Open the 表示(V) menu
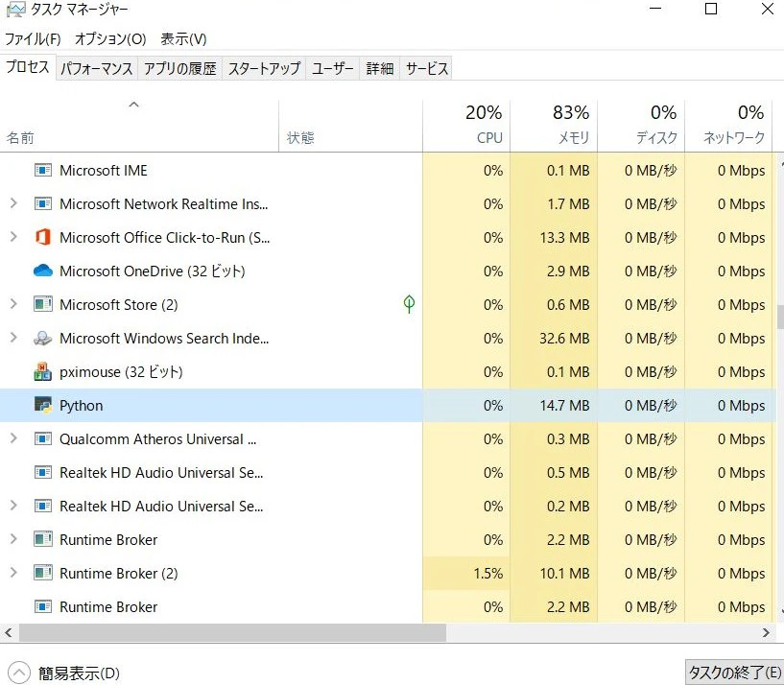The image size is (784, 685). click(183, 39)
